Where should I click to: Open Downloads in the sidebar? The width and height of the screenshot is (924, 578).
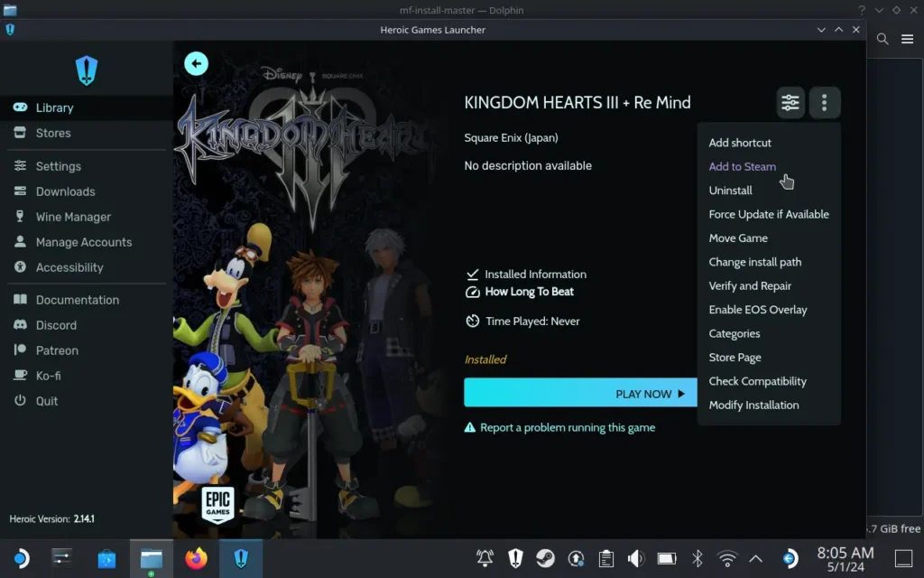pyautogui.click(x=86, y=191)
